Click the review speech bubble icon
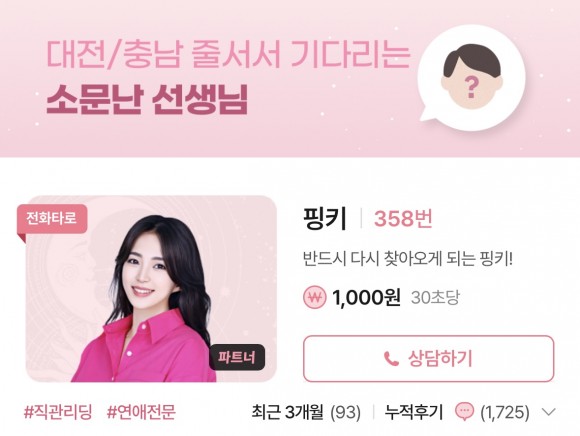 tap(464, 412)
